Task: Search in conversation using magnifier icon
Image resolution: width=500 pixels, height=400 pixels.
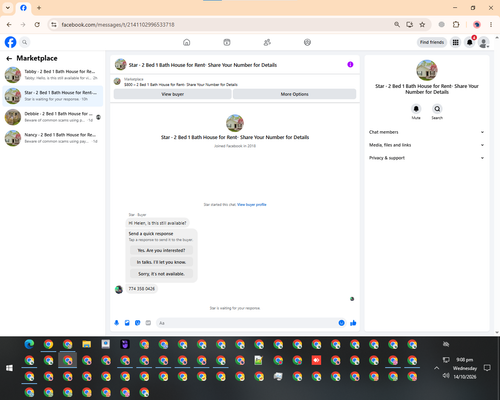Action: click(437, 109)
